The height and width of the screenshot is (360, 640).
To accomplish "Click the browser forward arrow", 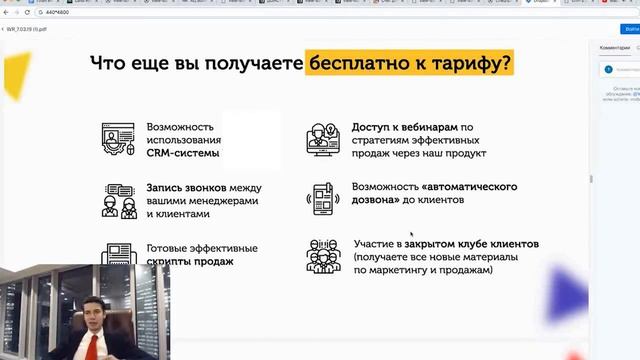I will click(17, 12).
